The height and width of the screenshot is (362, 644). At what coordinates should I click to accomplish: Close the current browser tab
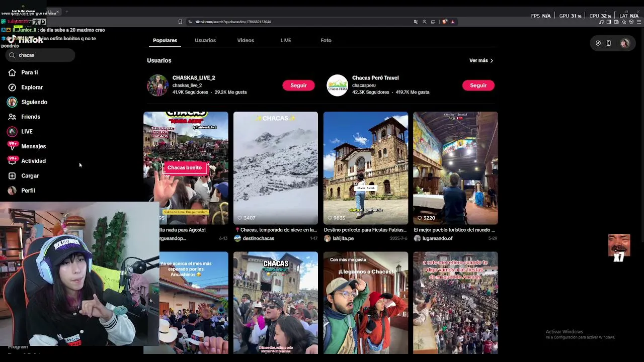click(57, 12)
